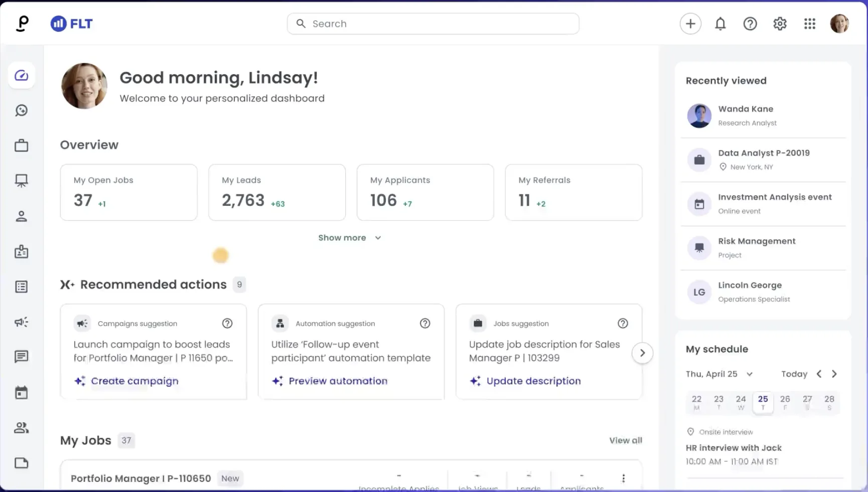This screenshot has height=492, width=868.
Task: Click the Today button in schedule
Action: pyautogui.click(x=794, y=374)
